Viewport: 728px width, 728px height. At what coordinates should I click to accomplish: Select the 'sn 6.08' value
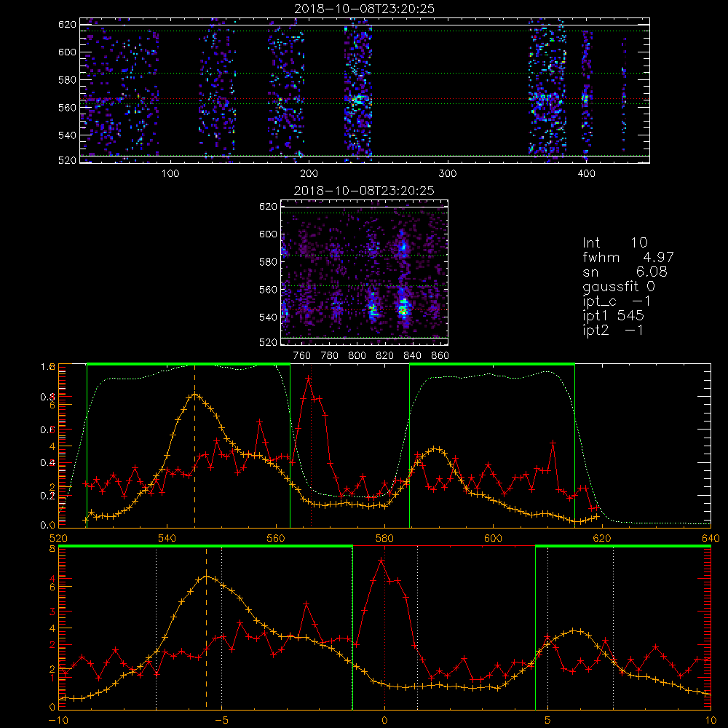coord(625,272)
